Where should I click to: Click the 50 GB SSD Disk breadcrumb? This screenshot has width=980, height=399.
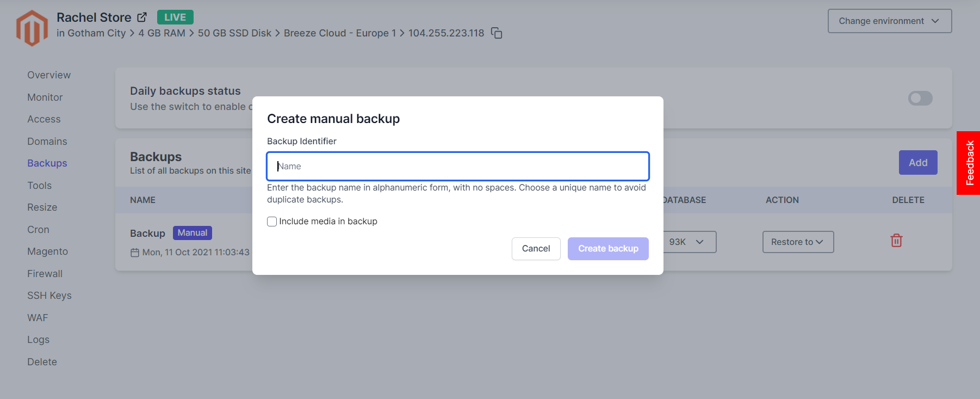point(234,33)
